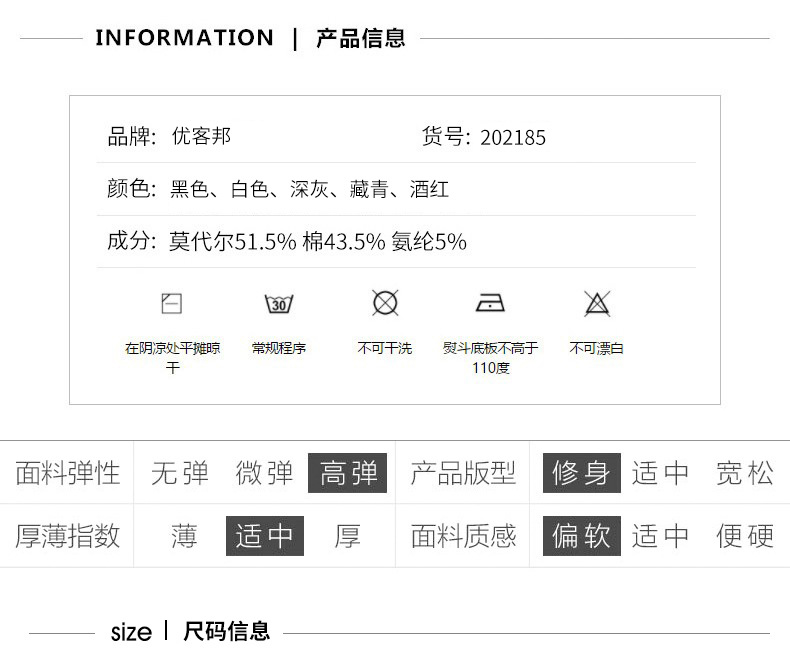The image size is (790, 660).
Task: Click the 30-degree wash tub icon
Action: click(x=279, y=304)
